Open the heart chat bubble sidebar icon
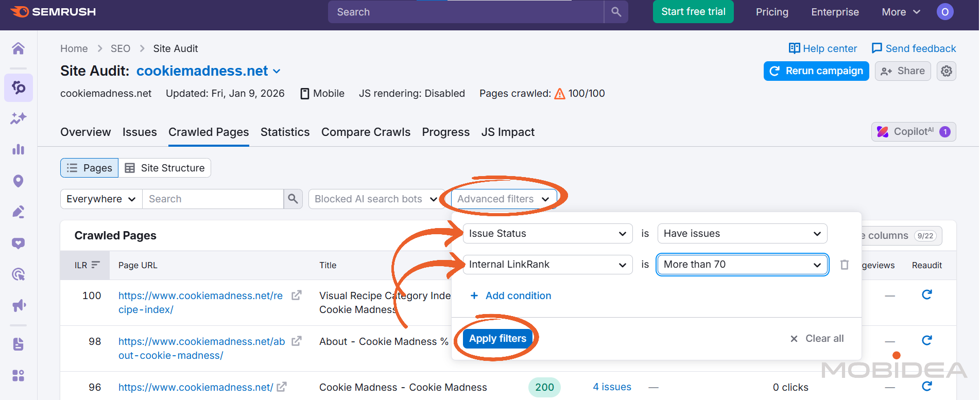The width and height of the screenshot is (980, 400). 19,243
